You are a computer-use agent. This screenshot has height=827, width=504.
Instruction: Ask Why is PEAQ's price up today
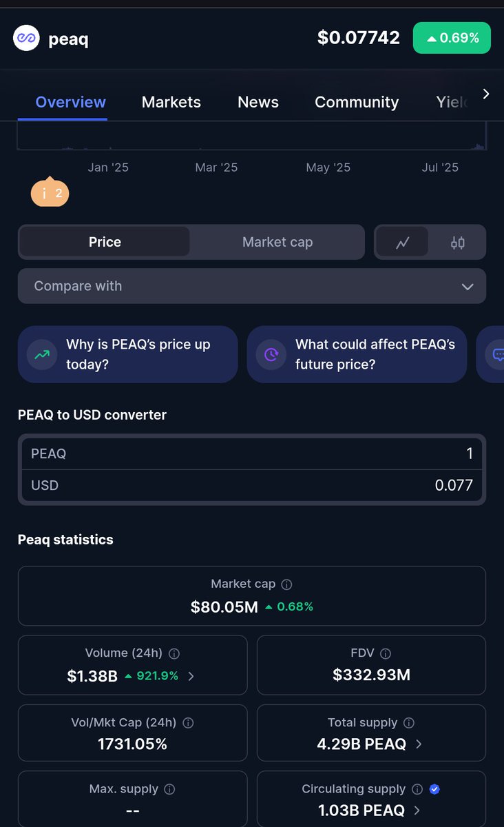(x=128, y=354)
